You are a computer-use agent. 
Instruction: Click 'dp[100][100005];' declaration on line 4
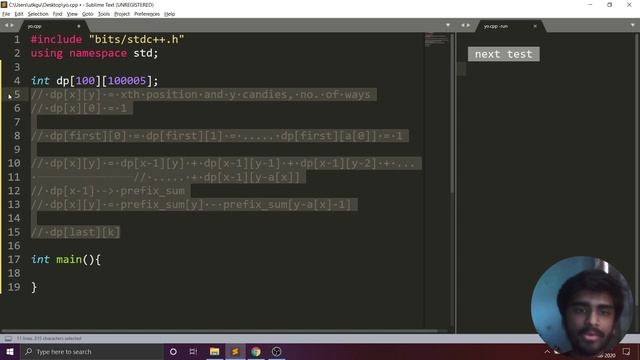click(107, 81)
